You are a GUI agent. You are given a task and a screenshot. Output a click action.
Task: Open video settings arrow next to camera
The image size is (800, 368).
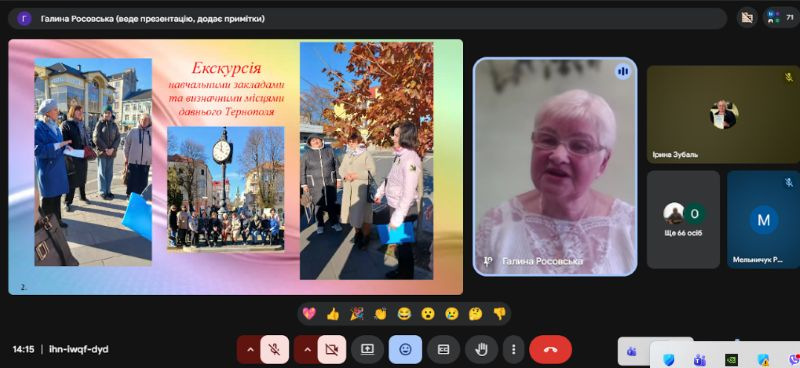pos(307,350)
